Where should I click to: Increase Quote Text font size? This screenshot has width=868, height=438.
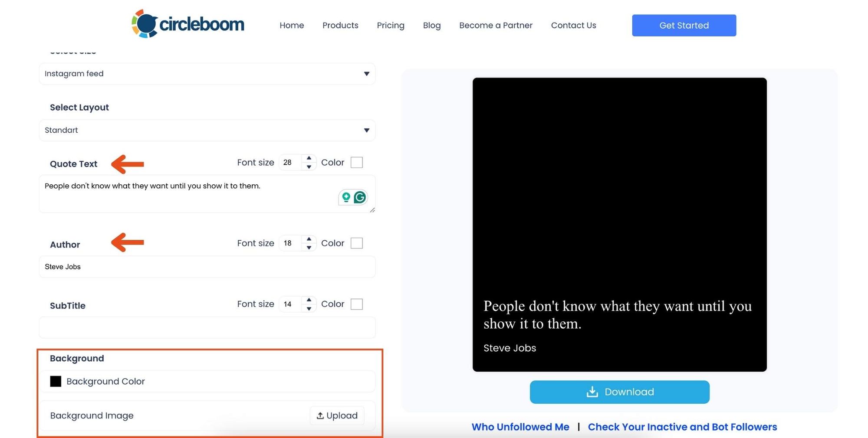click(309, 158)
